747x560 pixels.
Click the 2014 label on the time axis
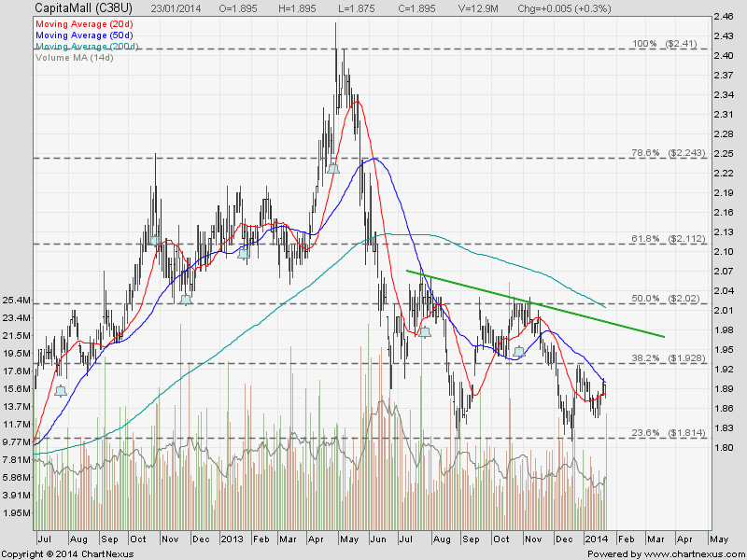click(597, 539)
